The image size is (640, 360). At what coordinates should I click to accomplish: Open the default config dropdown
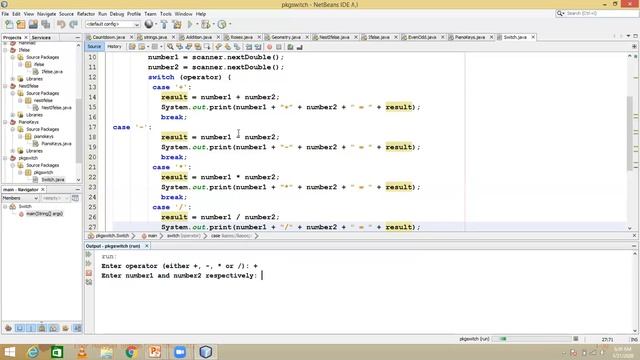click(113, 24)
